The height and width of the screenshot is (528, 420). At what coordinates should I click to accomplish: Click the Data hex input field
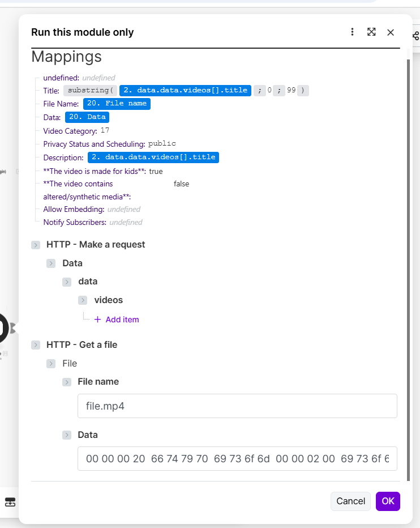[237, 459]
